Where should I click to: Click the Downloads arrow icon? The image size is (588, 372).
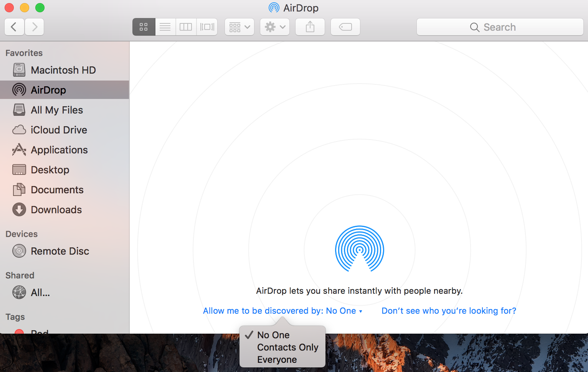point(19,209)
